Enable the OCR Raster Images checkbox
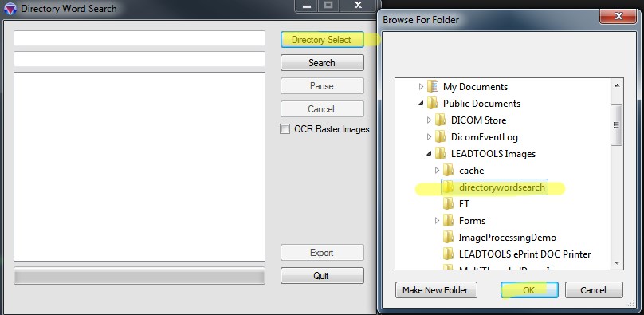The image size is (644, 315). [x=285, y=129]
